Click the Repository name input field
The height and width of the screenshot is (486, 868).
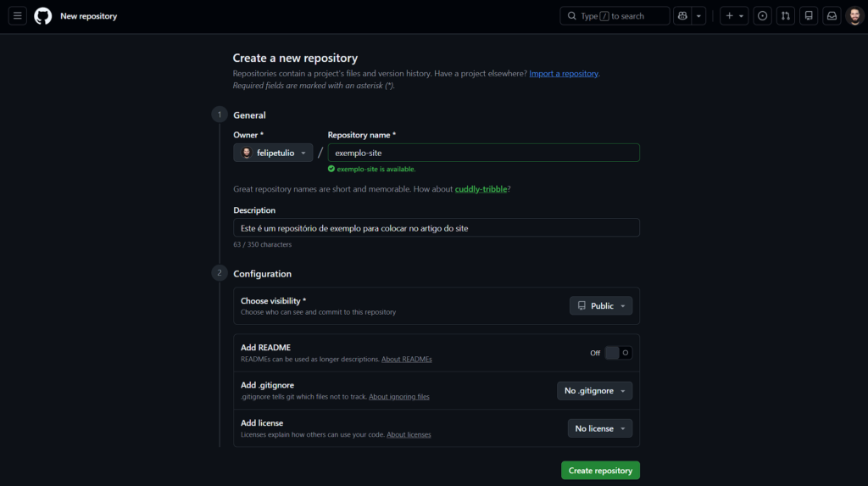coord(483,153)
